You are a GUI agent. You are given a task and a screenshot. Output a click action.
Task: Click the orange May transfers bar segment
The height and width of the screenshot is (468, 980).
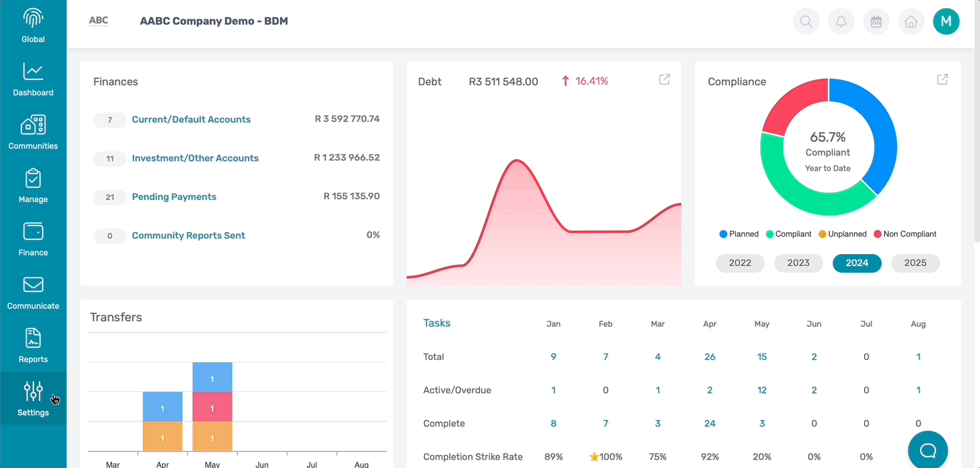pyautogui.click(x=212, y=437)
